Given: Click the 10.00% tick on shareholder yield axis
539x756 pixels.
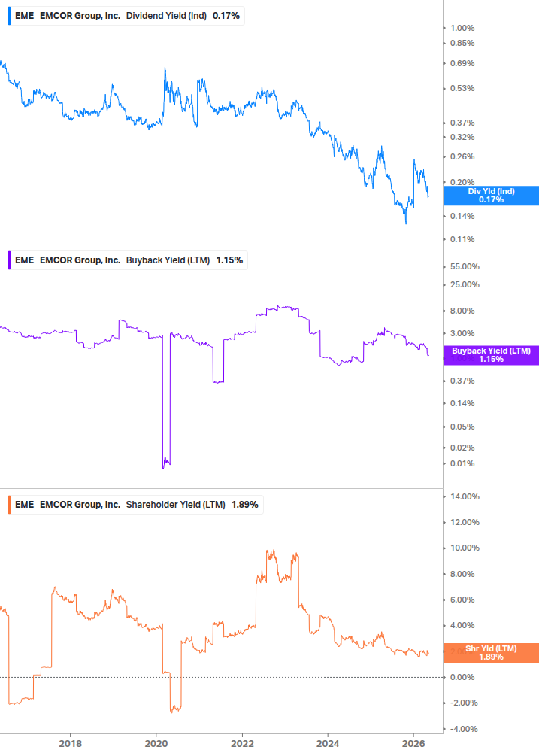Looking at the screenshot, I should (x=465, y=548).
